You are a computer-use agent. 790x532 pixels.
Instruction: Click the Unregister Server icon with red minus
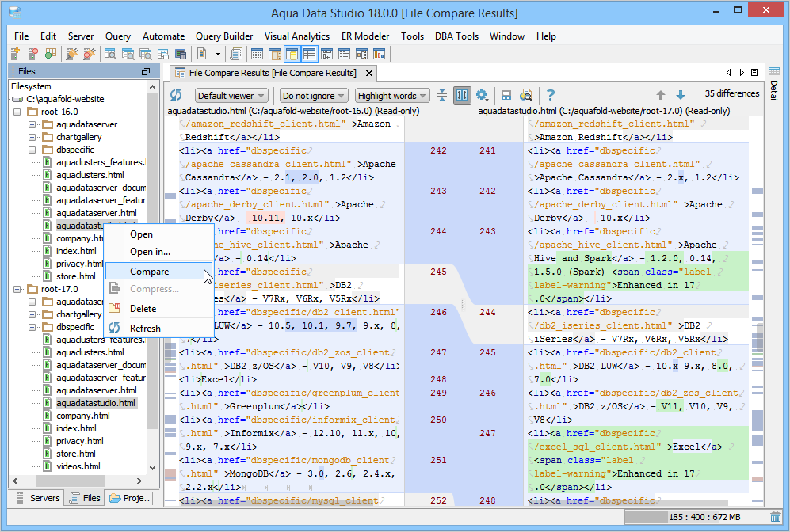tap(32, 53)
